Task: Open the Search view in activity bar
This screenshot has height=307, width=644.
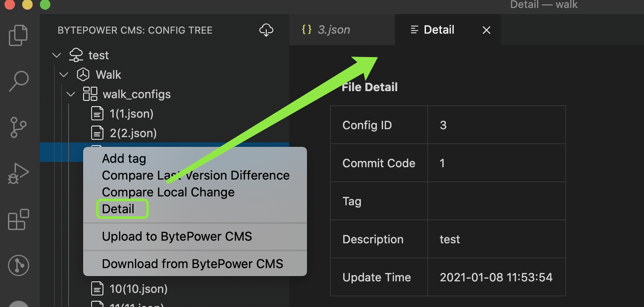Action: pos(18,81)
